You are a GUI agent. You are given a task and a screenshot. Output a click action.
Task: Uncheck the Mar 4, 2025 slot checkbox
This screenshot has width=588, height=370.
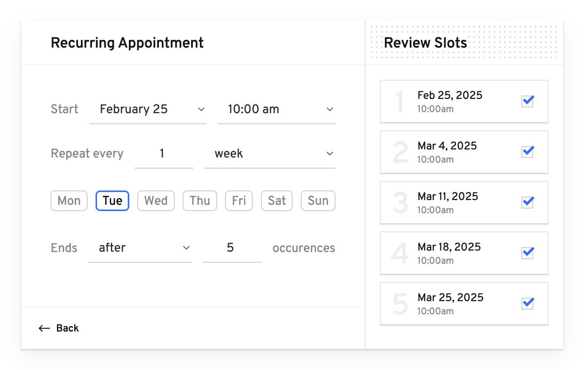(527, 152)
